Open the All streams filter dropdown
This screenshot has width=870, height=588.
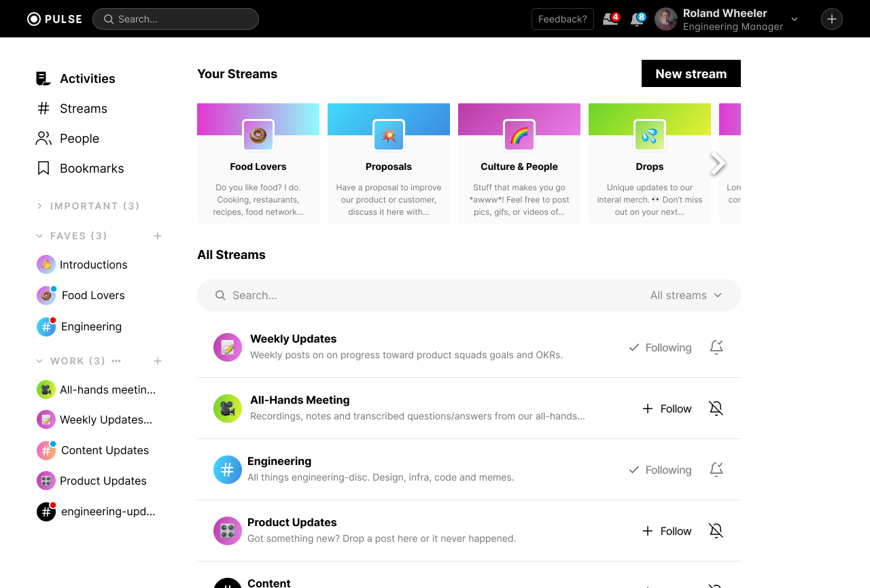pyautogui.click(x=685, y=295)
